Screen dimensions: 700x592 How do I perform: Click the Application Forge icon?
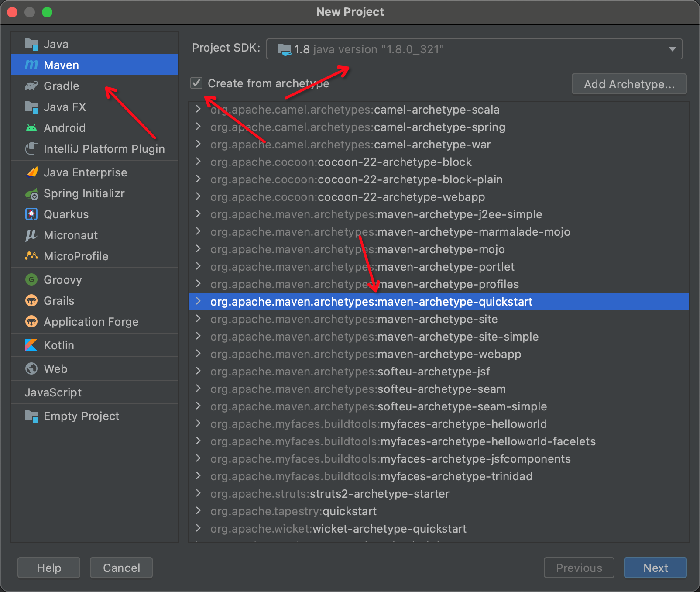click(x=31, y=322)
